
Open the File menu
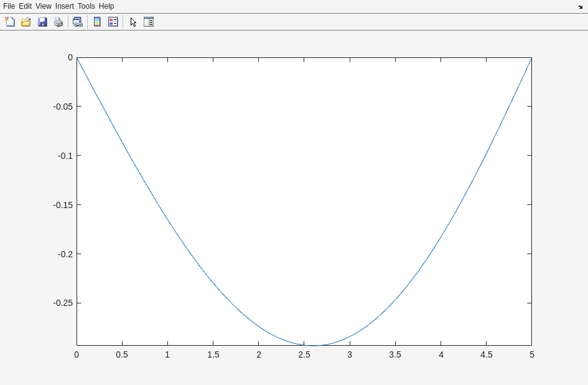coord(9,6)
